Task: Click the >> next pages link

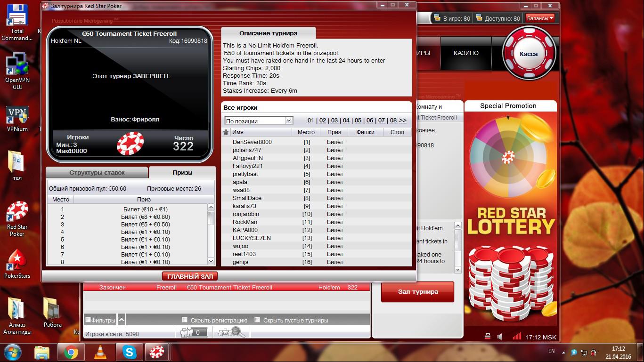Action: click(x=403, y=121)
